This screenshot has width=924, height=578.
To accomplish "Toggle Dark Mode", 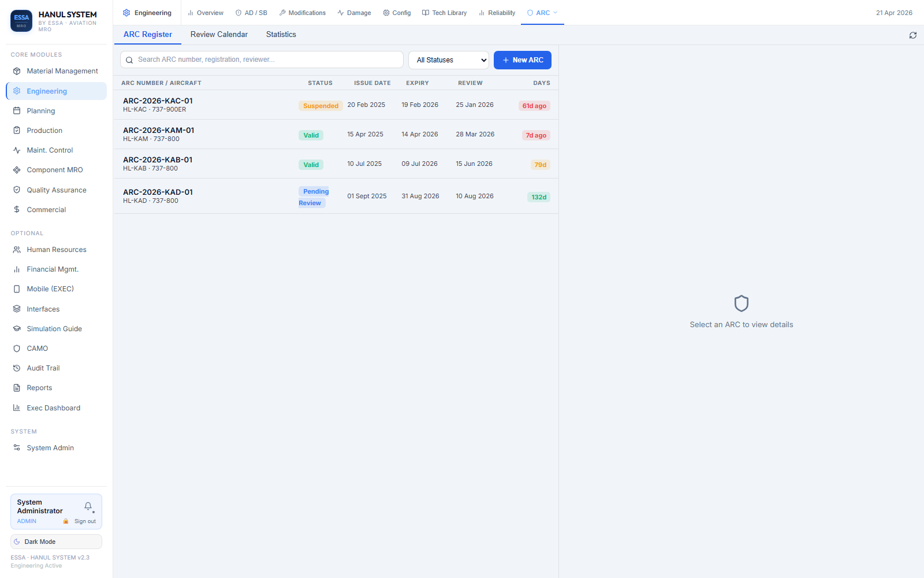I will 56,542.
